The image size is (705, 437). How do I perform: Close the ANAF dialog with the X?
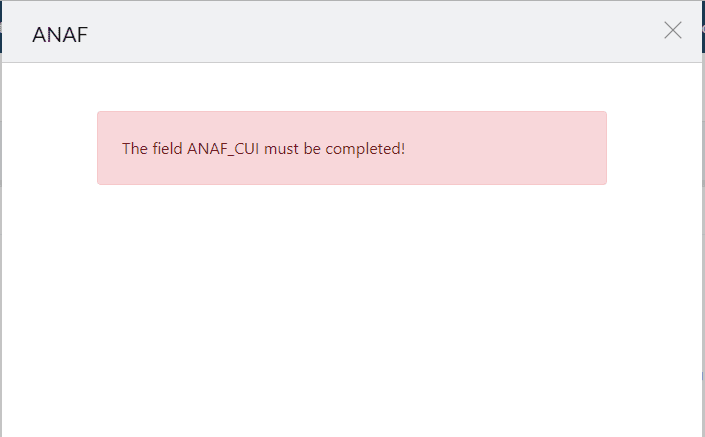673,30
